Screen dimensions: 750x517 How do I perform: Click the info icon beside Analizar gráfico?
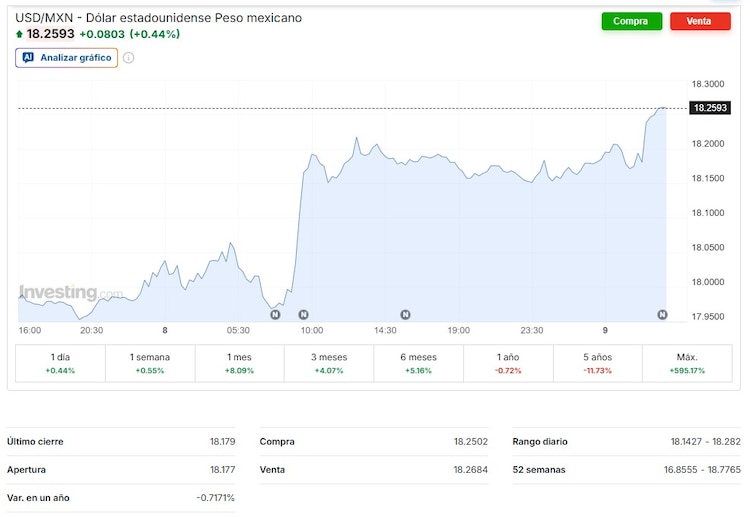(x=128, y=58)
